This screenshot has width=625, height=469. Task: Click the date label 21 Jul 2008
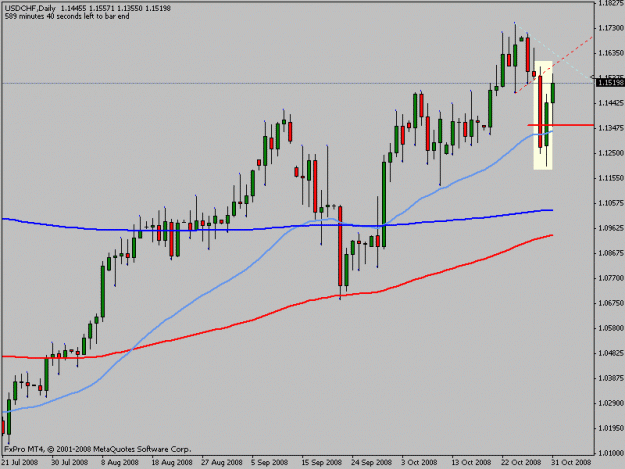tap(20, 462)
